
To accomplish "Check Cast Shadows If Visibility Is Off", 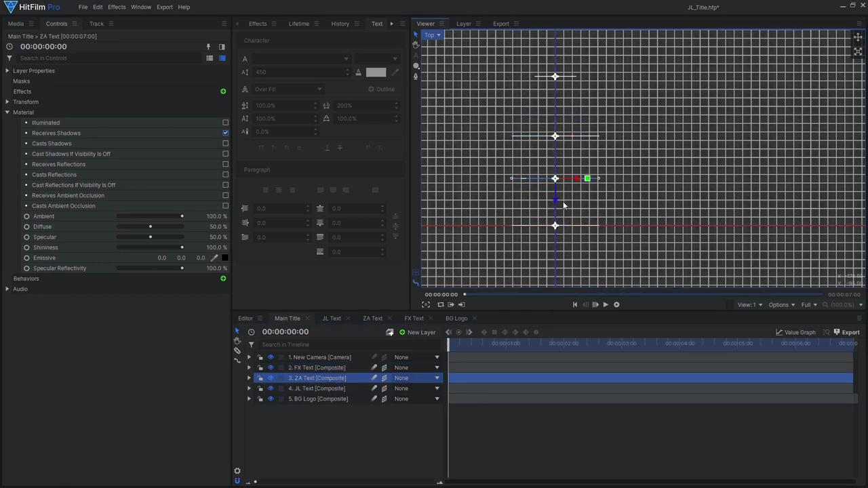I will click(x=225, y=154).
